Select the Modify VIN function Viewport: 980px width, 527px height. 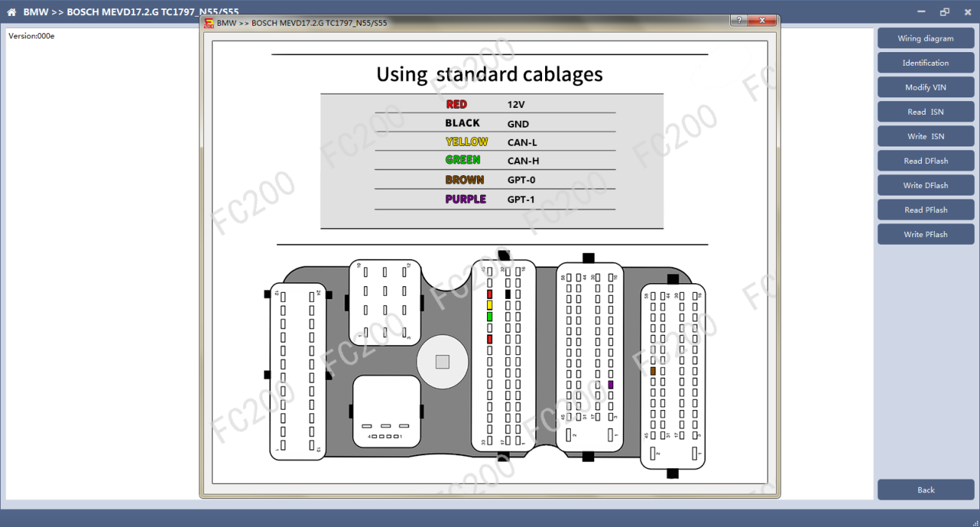[x=926, y=88]
